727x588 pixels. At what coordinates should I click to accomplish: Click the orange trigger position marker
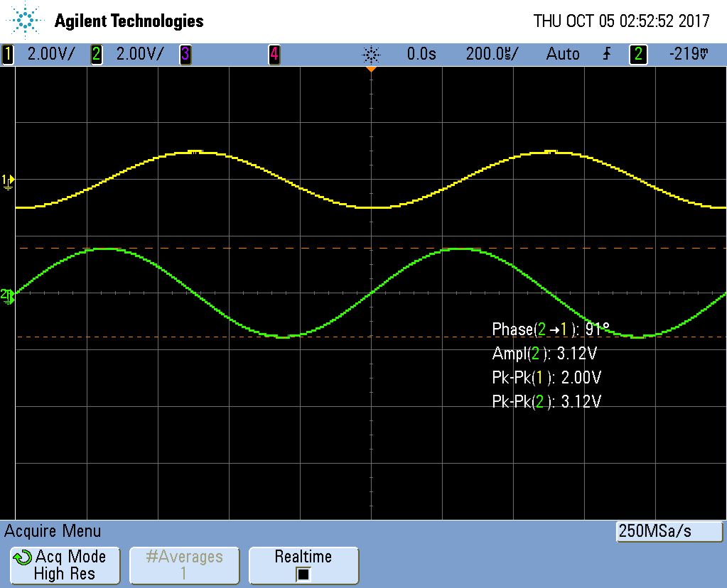pyautogui.click(x=371, y=70)
